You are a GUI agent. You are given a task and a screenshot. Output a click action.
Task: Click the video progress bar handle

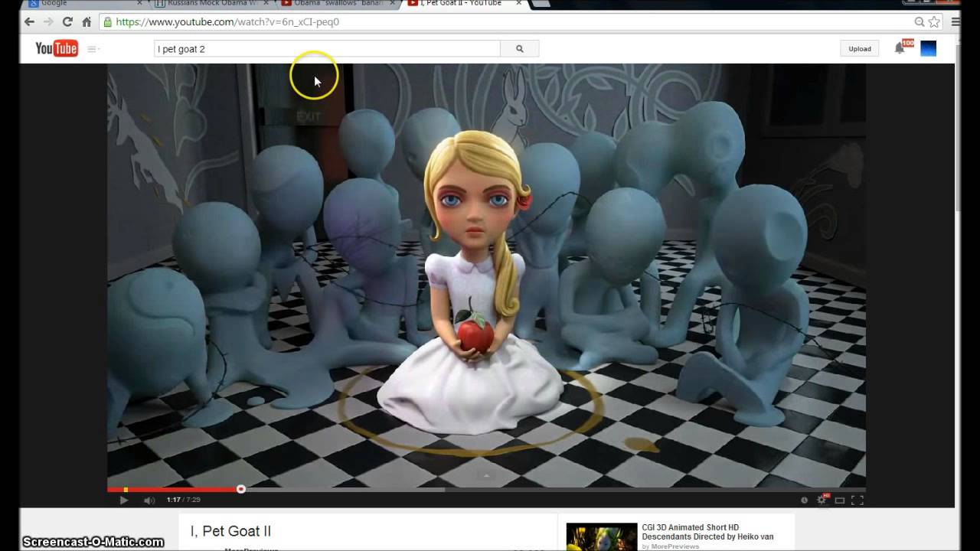[241, 489]
